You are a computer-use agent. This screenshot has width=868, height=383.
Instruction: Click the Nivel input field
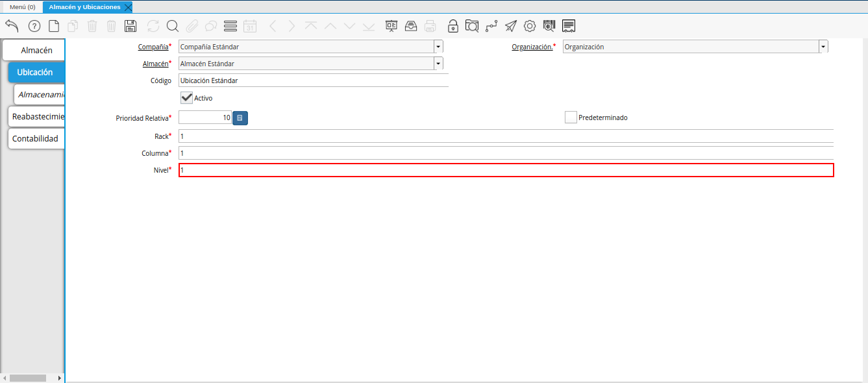coord(506,170)
